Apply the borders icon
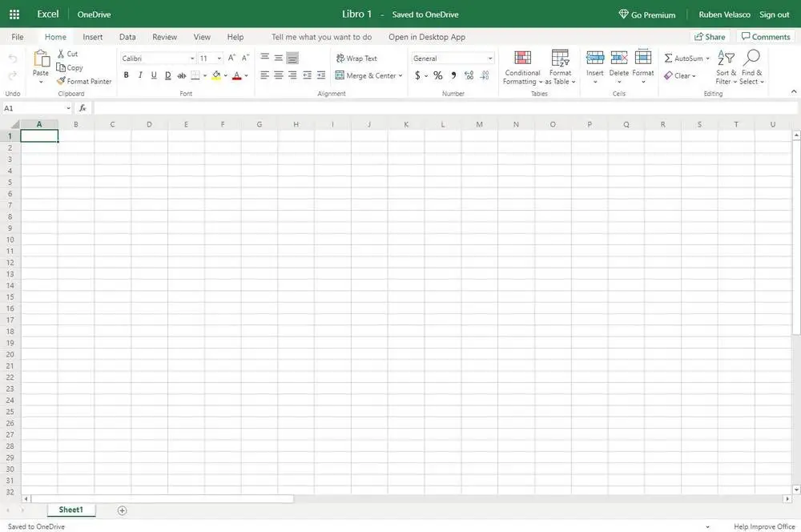Screen dimensions: 801x532 195,75
